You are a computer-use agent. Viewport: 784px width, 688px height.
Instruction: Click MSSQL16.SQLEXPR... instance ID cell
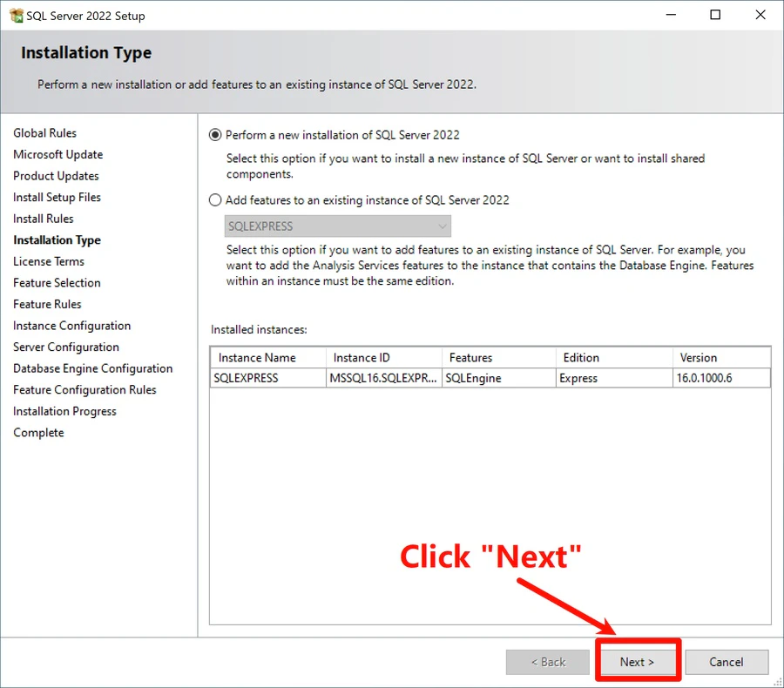pyautogui.click(x=384, y=378)
